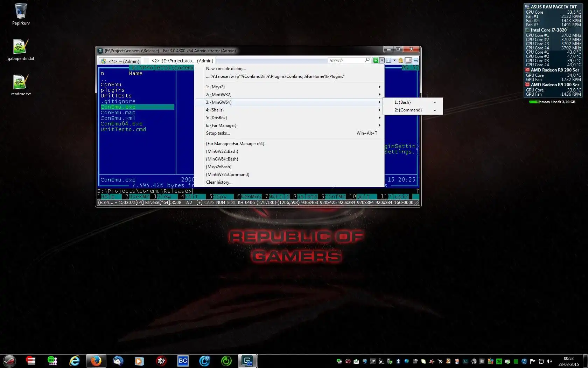Toggle the scroll buffer view icon in ConEmu toolbar
The image size is (588, 368).
pyautogui.click(x=408, y=60)
